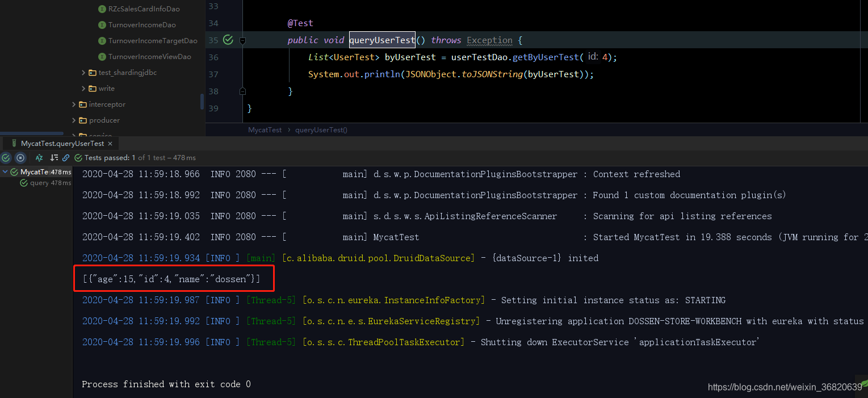Image resolution: width=868 pixels, height=398 pixels.
Task: Click the green pass icon next to MycatTest
Action: [14, 171]
